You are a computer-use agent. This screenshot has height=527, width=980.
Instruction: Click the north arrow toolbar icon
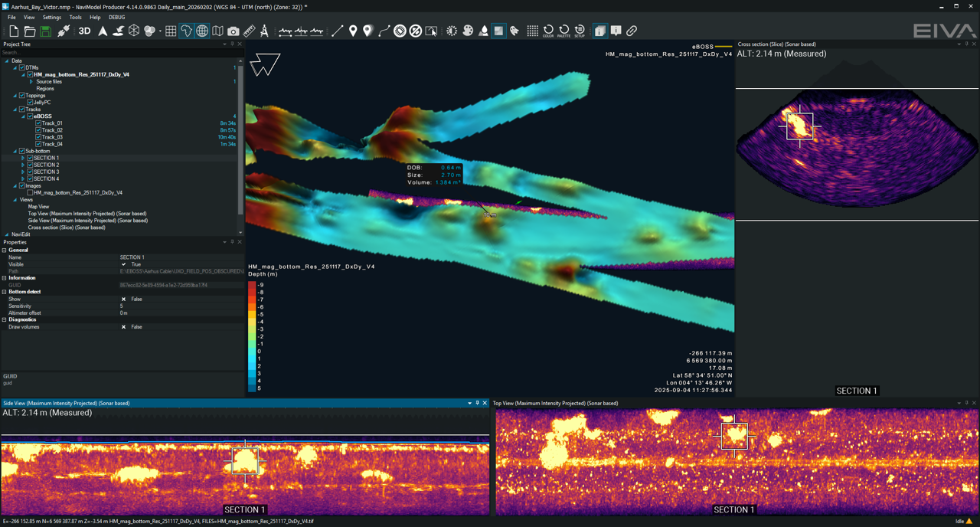point(103,31)
